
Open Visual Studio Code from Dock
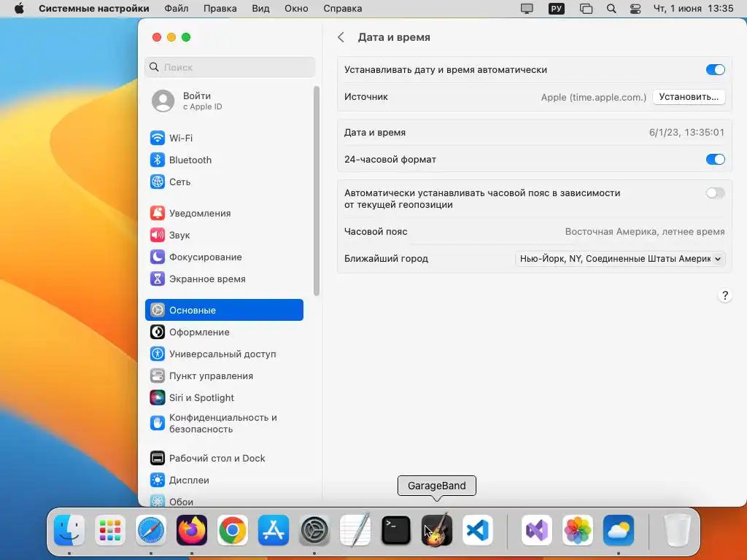[478, 530]
